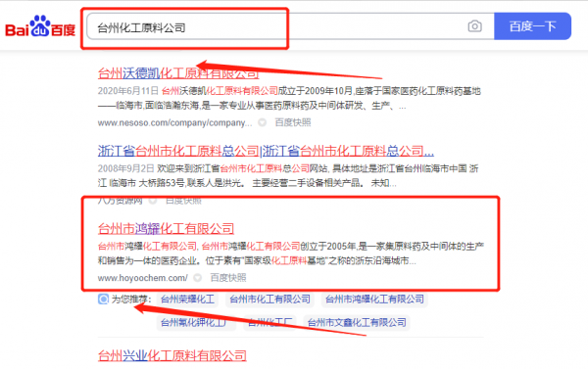
Task: Select suggested search 台州市化工有限公司
Action: [270, 299]
